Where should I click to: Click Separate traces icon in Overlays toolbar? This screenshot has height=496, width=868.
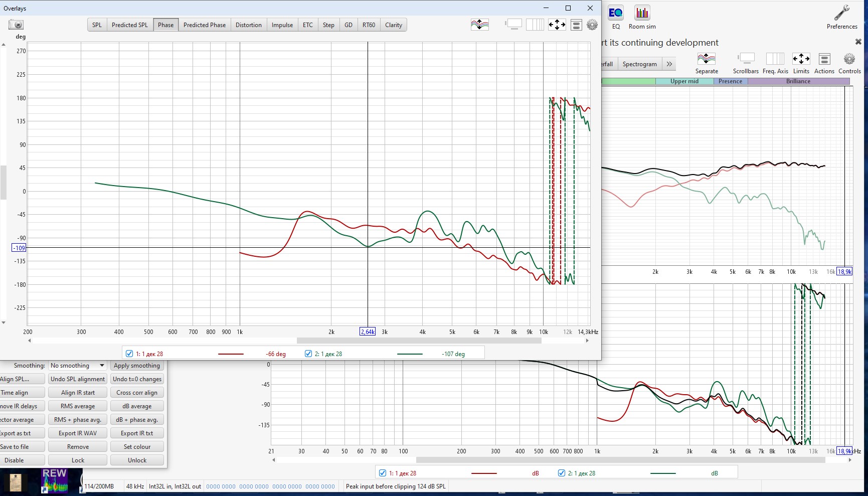480,25
